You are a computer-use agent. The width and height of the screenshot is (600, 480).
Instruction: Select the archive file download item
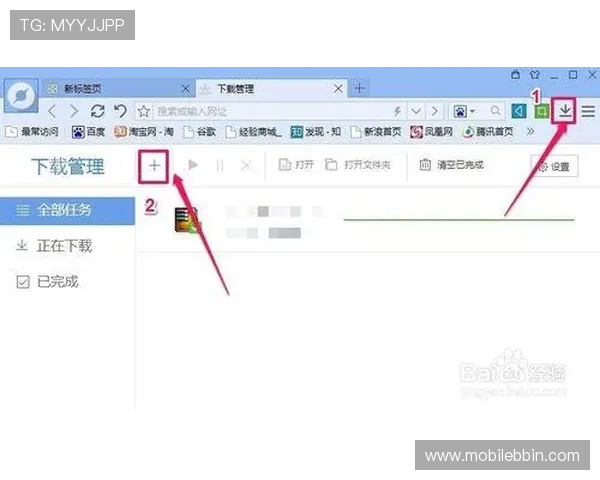tap(186, 220)
